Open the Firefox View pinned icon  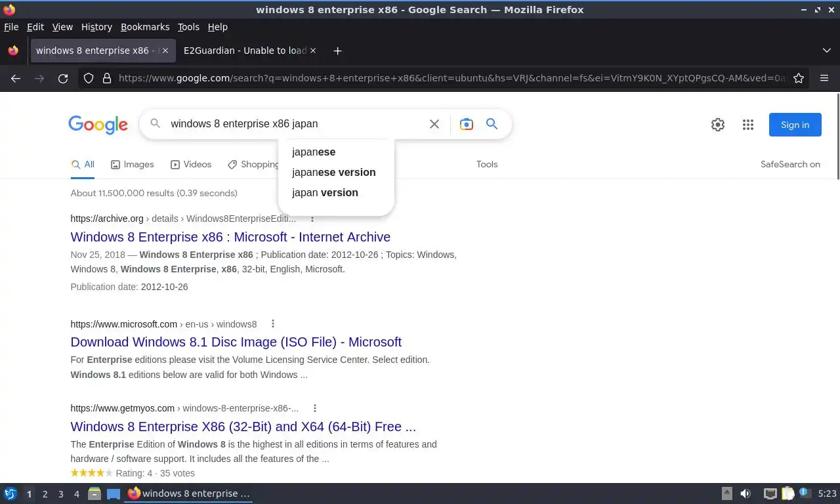tap(13, 51)
